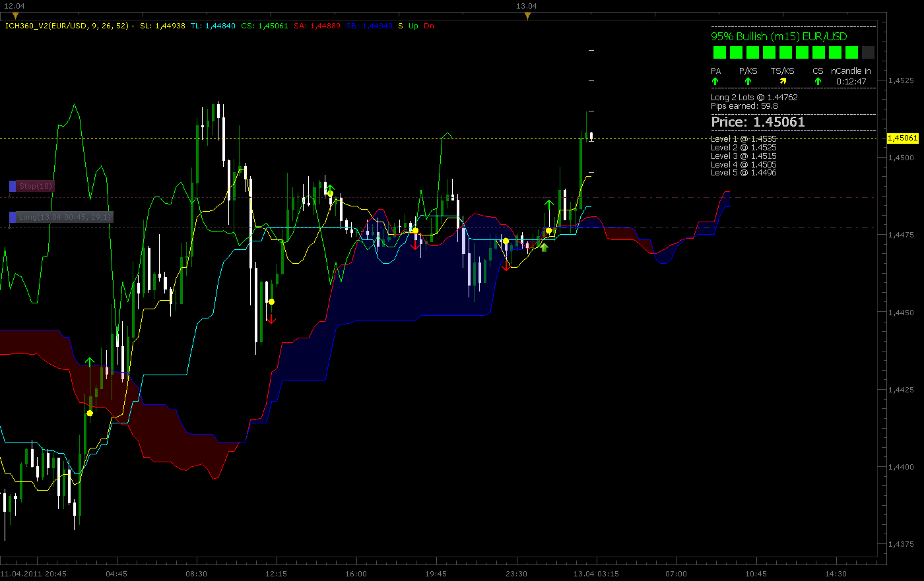924x581 pixels.
Task: Click the SL: 1,44938 indicator value
Action: pyautogui.click(x=162, y=26)
